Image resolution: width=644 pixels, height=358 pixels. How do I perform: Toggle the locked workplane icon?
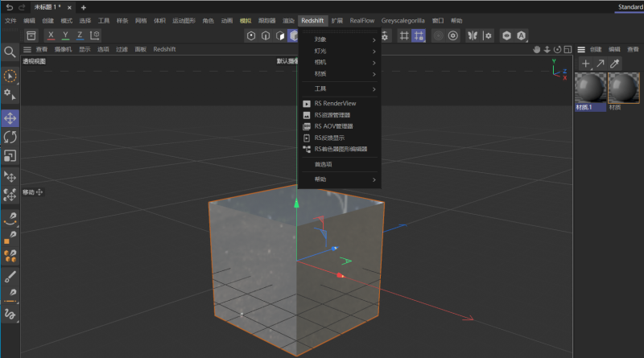tap(419, 35)
